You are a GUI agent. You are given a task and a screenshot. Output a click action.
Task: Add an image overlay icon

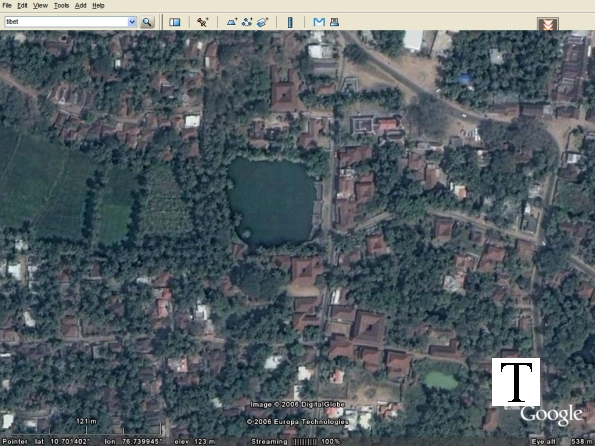tap(262, 22)
